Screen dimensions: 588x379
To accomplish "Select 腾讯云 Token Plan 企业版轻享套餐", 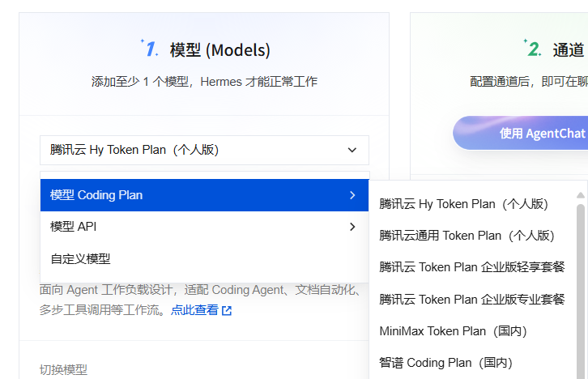I will [x=471, y=267].
